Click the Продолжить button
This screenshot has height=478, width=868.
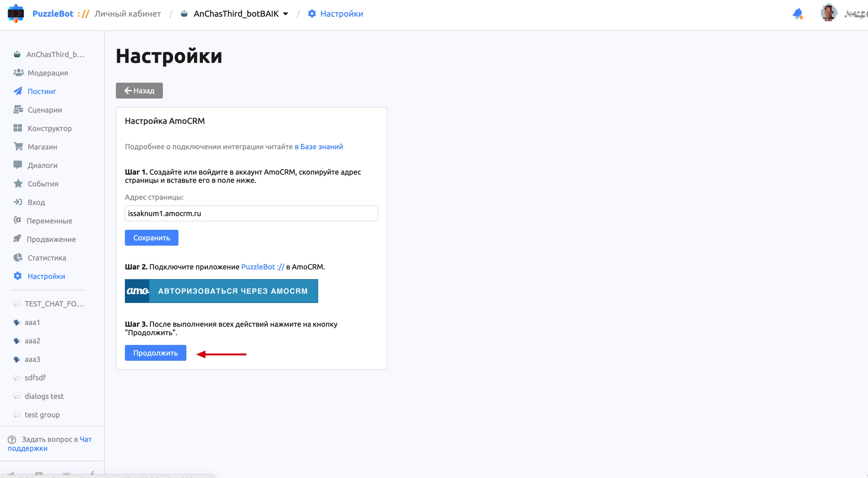(156, 353)
